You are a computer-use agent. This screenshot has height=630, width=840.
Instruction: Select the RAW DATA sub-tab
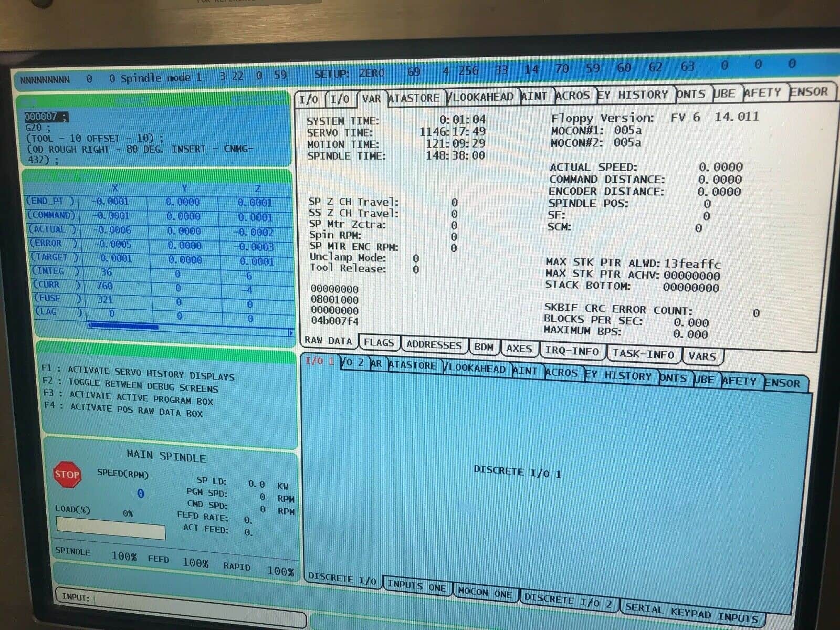pos(329,341)
